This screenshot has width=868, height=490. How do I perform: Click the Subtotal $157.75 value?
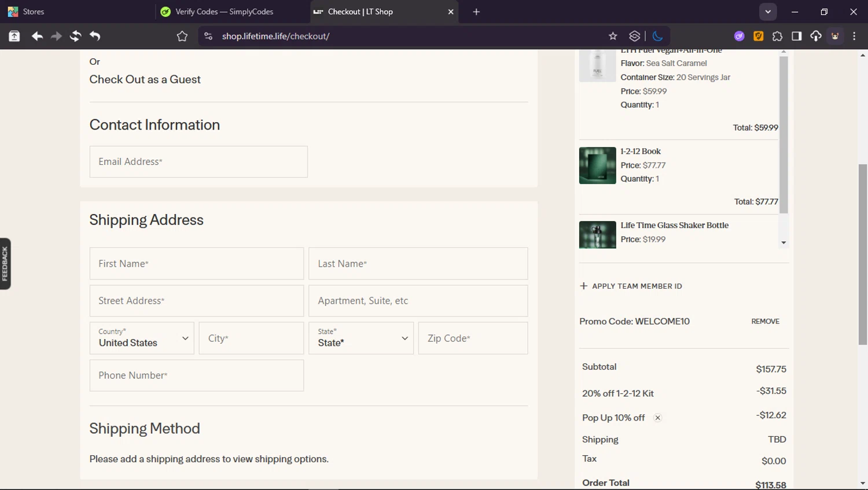(771, 369)
